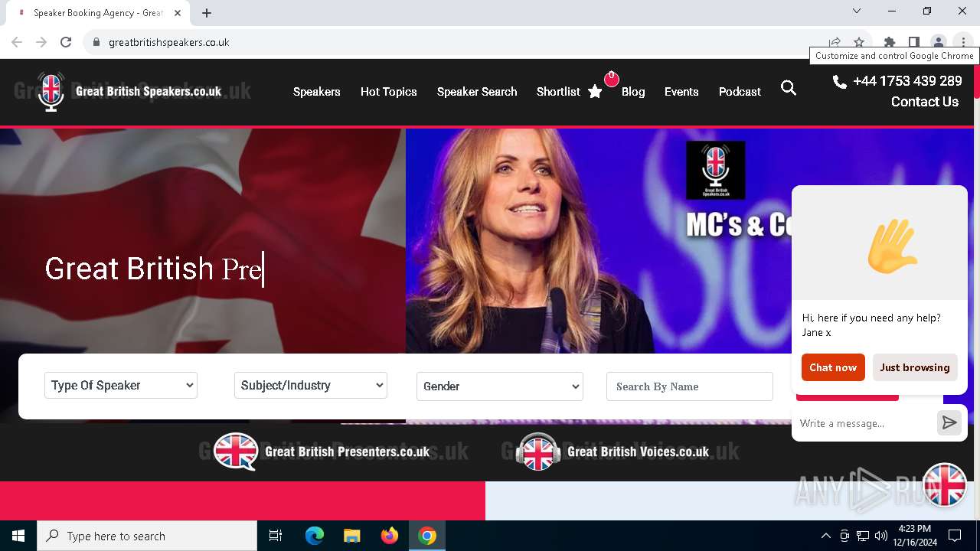980x551 pixels.
Task: Open File Explorer from the taskbar
Action: [x=351, y=536]
